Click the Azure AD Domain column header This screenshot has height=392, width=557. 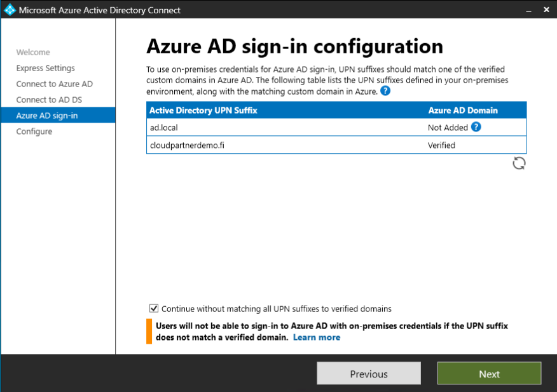click(x=463, y=111)
